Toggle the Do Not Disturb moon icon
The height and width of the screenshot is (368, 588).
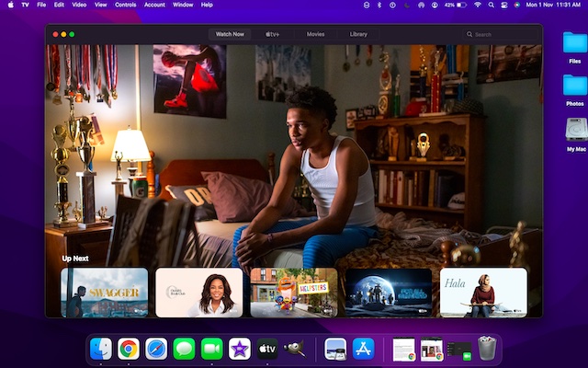coord(407,5)
